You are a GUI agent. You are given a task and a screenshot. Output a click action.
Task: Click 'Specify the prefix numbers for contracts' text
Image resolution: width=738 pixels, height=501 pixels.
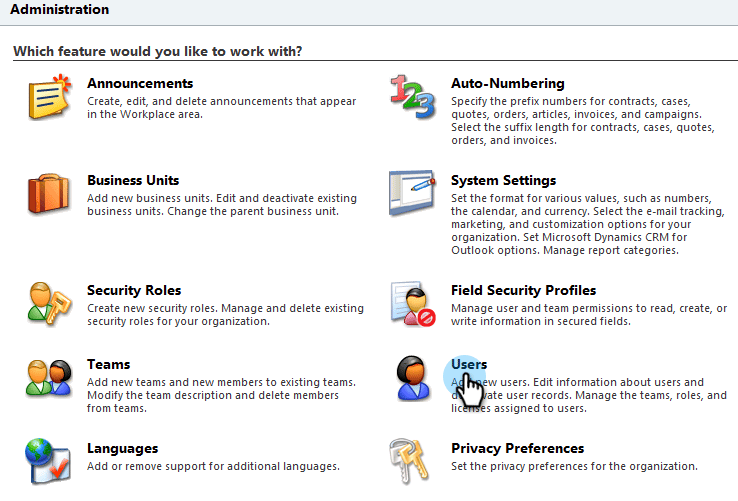pyautogui.click(x=583, y=121)
